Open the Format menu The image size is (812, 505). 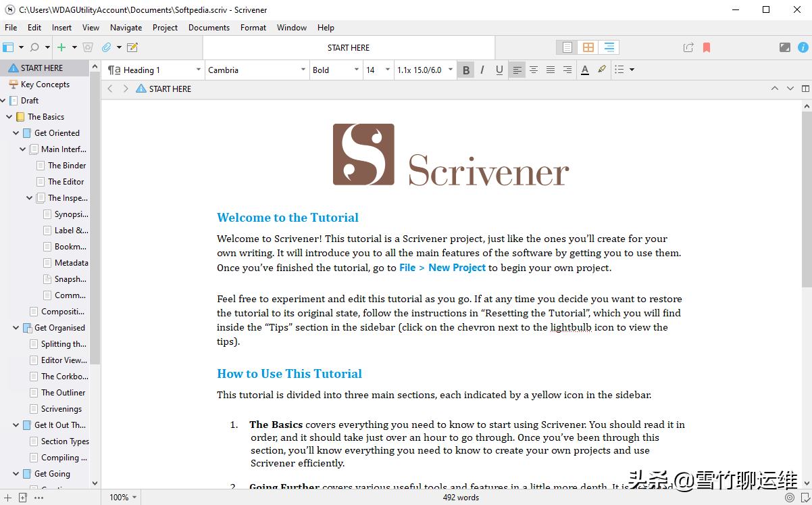click(253, 28)
